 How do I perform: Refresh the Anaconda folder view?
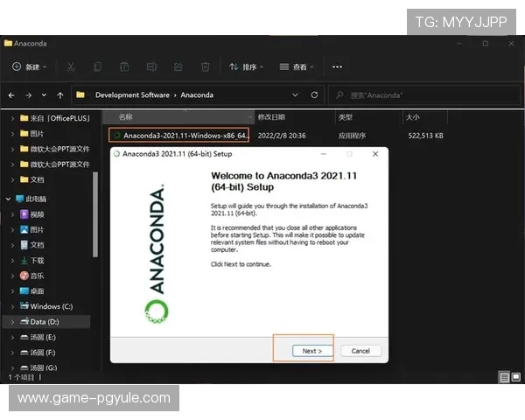pos(314,95)
